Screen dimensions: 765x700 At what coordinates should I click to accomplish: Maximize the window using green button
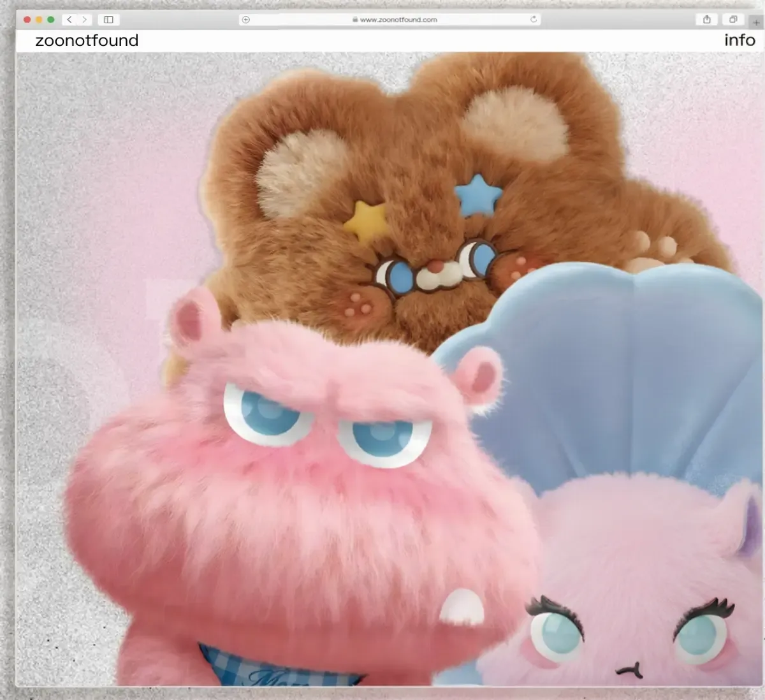pos(51,20)
